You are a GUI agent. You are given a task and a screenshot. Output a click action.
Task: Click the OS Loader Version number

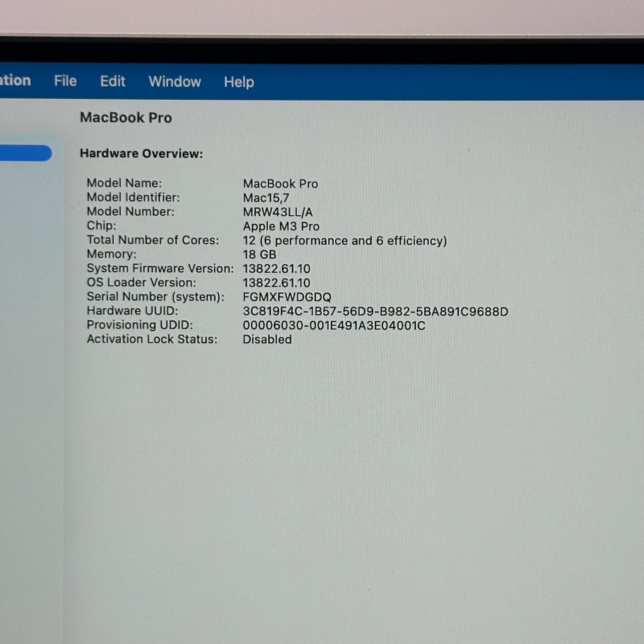coord(276,283)
